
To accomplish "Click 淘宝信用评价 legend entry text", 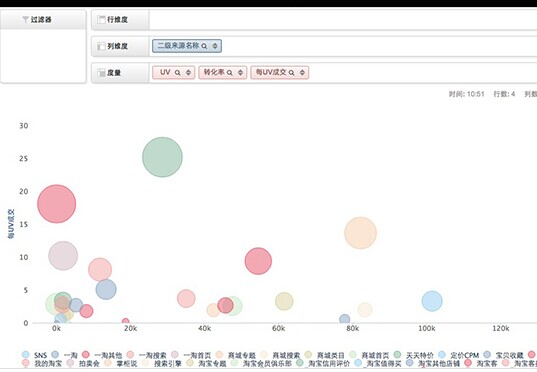I will (x=328, y=363).
